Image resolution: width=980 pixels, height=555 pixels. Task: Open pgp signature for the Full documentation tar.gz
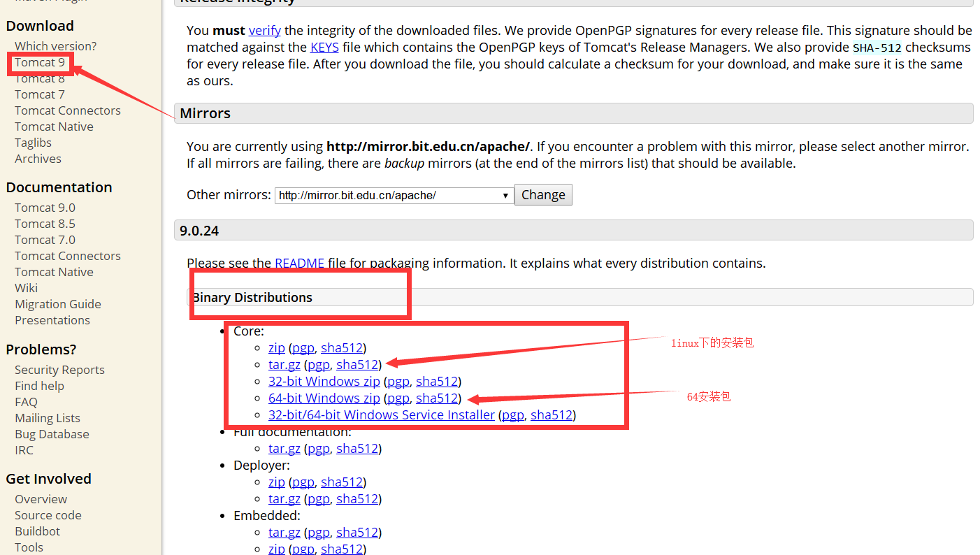pyautogui.click(x=319, y=448)
